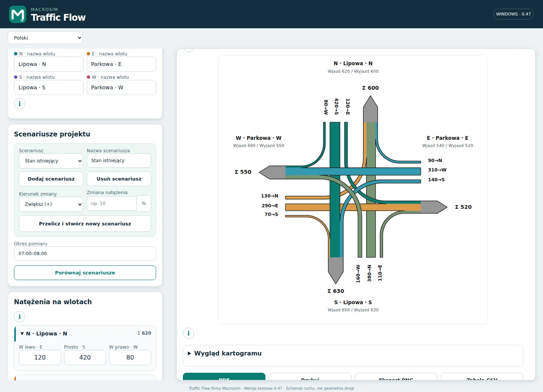Click the Σ 620 total in inlet header
This screenshot has width=543, height=392.
click(144, 333)
